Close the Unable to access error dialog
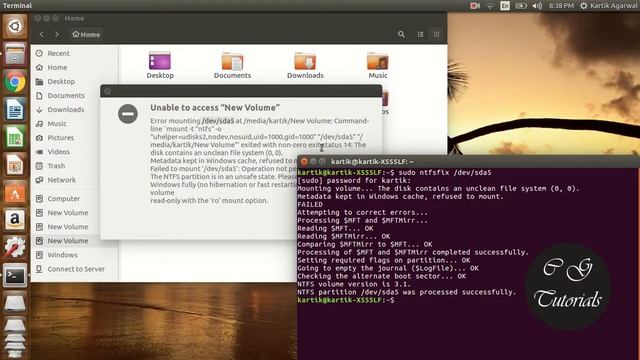640x360 pixels. (x=108, y=91)
